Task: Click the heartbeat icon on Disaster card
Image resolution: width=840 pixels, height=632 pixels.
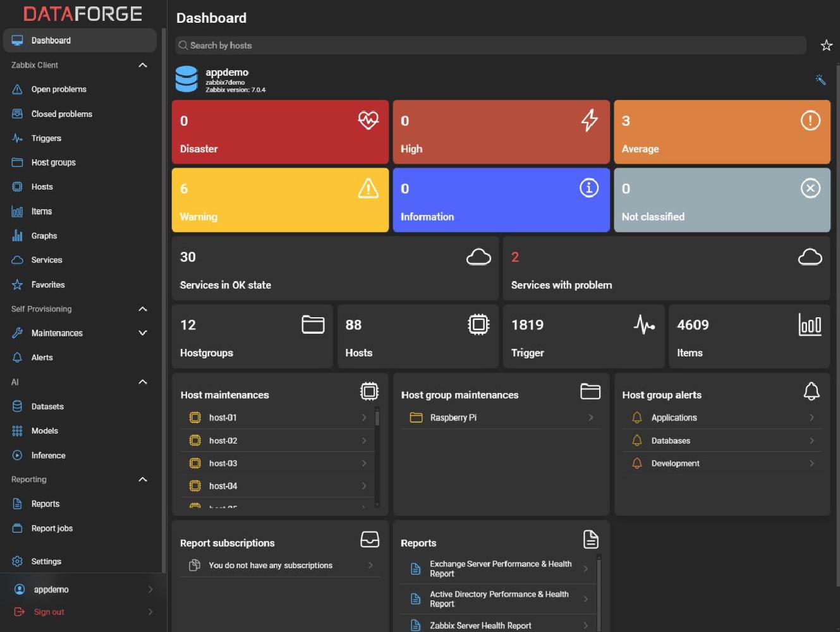Action: click(368, 120)
